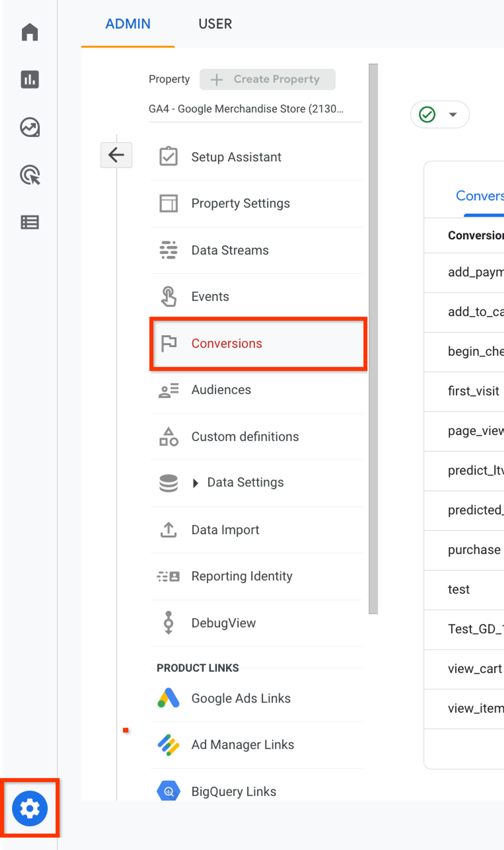Screen dimensions: 504x850
Task: Open the Google Ads Links item
Action: (x=241, y=698)
